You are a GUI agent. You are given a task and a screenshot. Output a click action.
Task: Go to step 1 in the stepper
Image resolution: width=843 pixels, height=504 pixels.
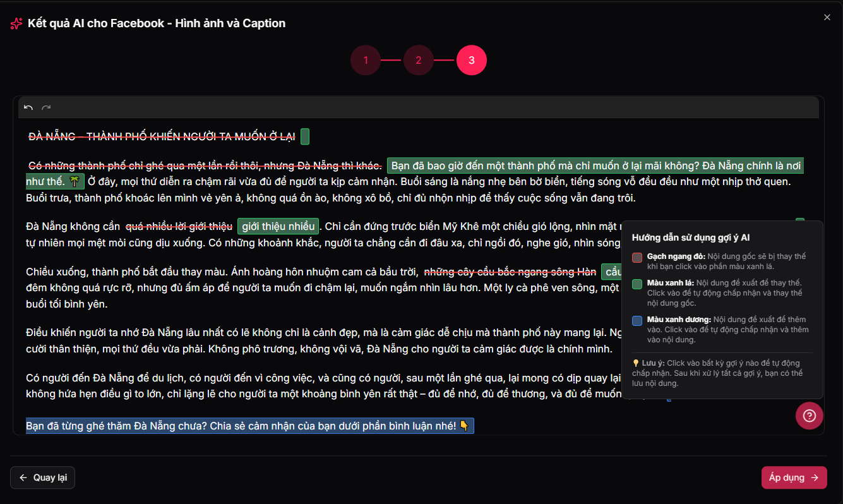pyautogui.click(x=366, y=61)
